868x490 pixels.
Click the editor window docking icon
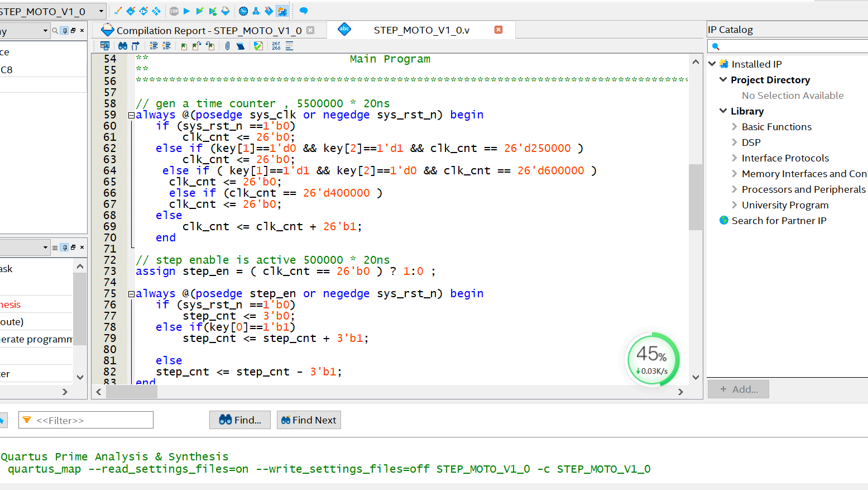(x=104, y=46)
